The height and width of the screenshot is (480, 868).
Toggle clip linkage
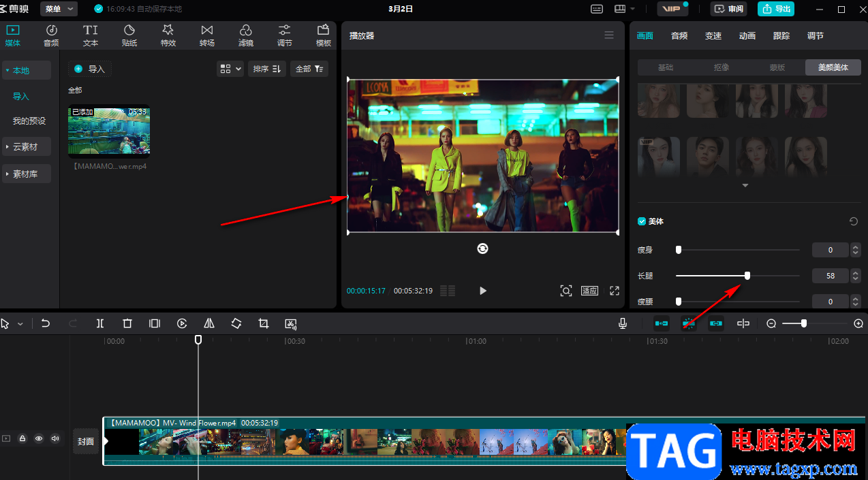coord(715,324)
